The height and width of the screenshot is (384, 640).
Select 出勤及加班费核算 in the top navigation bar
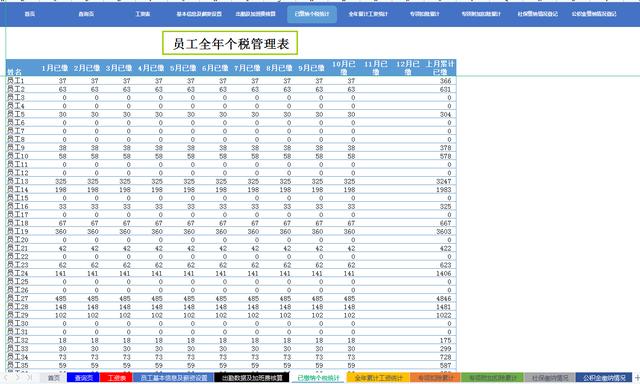pyautogui.click(x=256, y=14)
